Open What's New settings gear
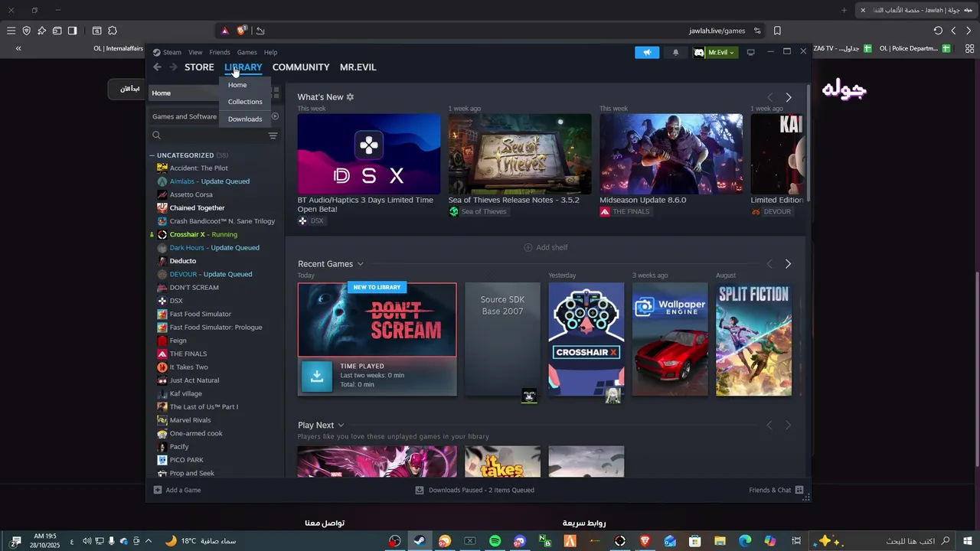 point(351,97)
